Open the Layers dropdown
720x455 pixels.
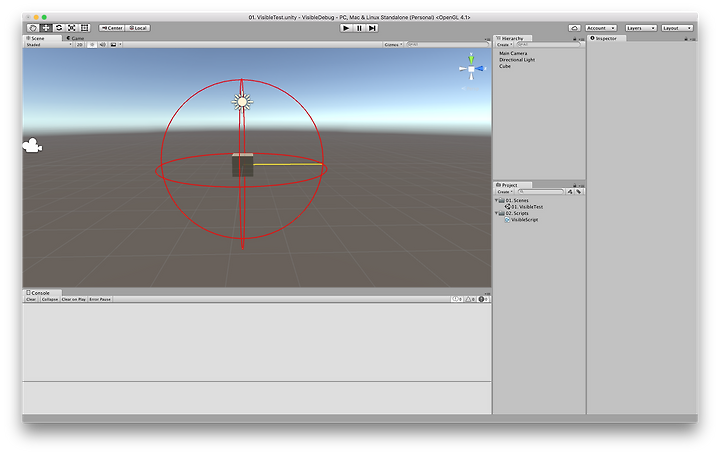coord(641,28)
